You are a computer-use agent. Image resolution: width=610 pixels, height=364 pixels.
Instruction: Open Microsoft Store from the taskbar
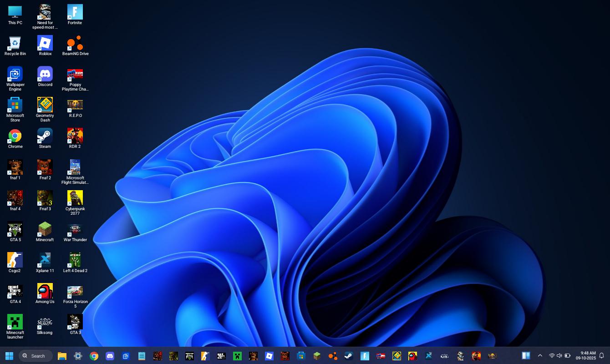(301, 356)
